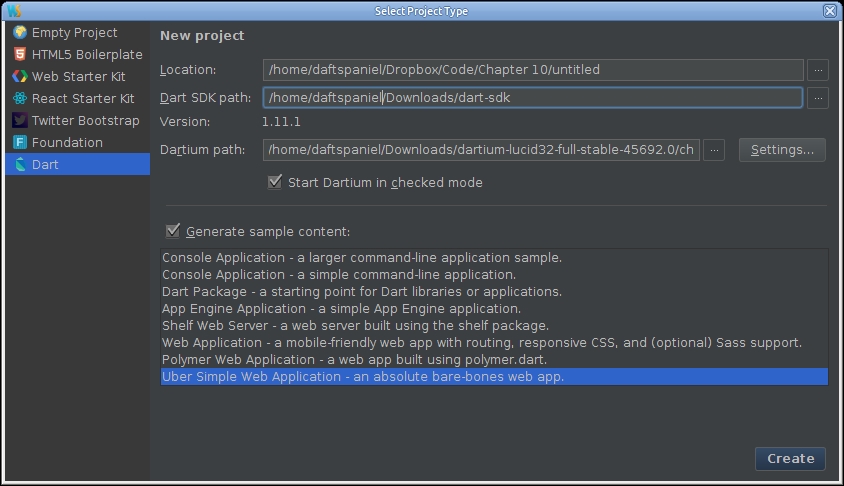Open Dartium Settings dialog

[x=782, y=150]
